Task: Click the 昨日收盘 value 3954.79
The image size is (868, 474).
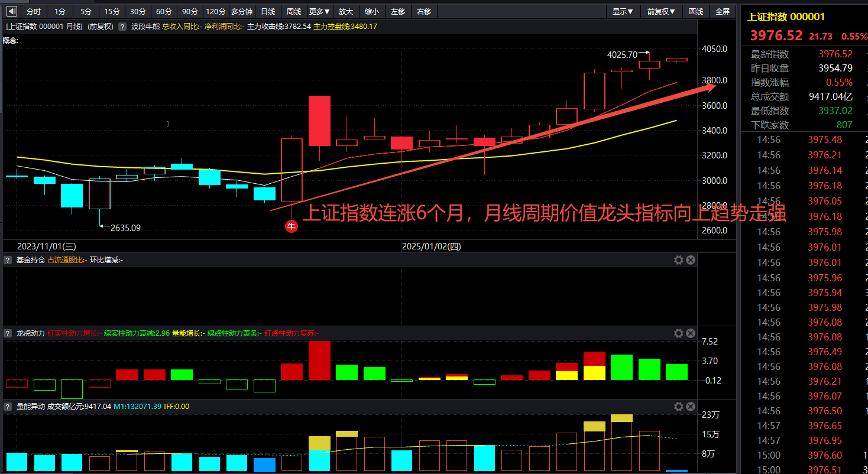Action: click(835, 68)
